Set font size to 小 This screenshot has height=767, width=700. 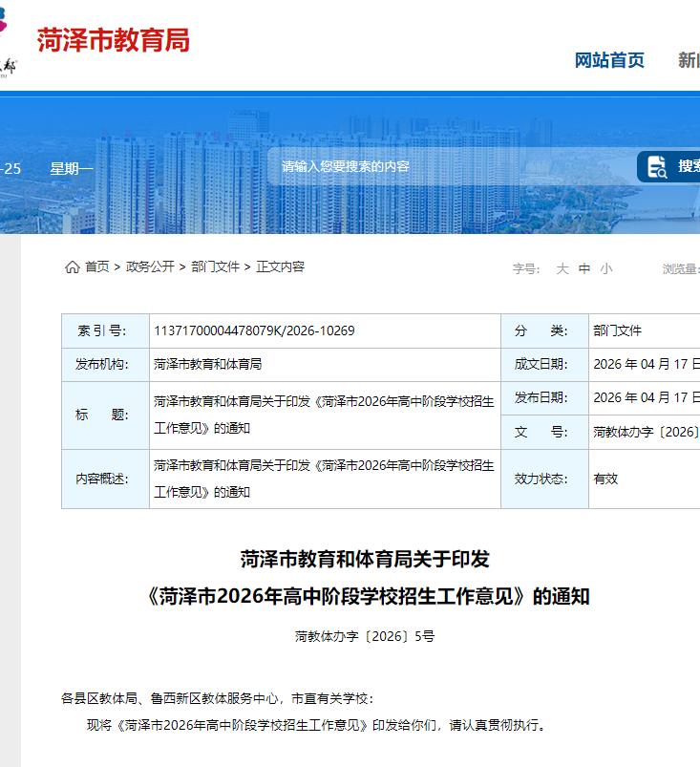(606, 268)
